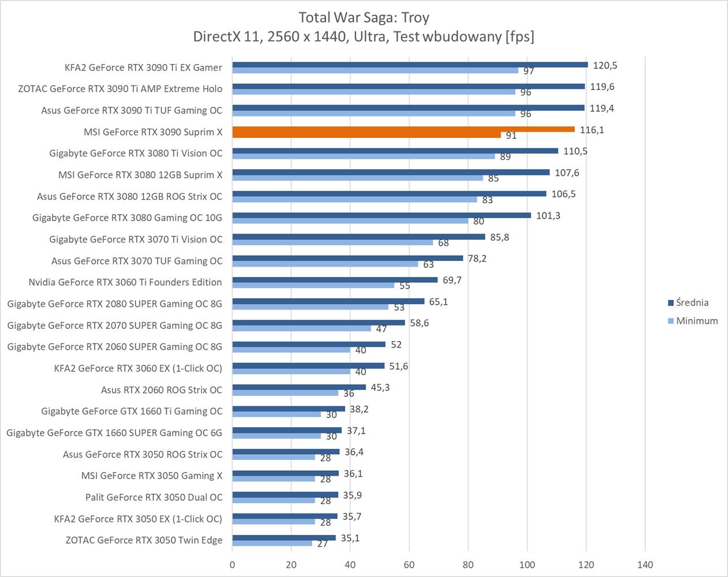This screenshot has width=728, height=577.
Task: Select the "Średnia" legend text
Action: [x=692, y=302]
